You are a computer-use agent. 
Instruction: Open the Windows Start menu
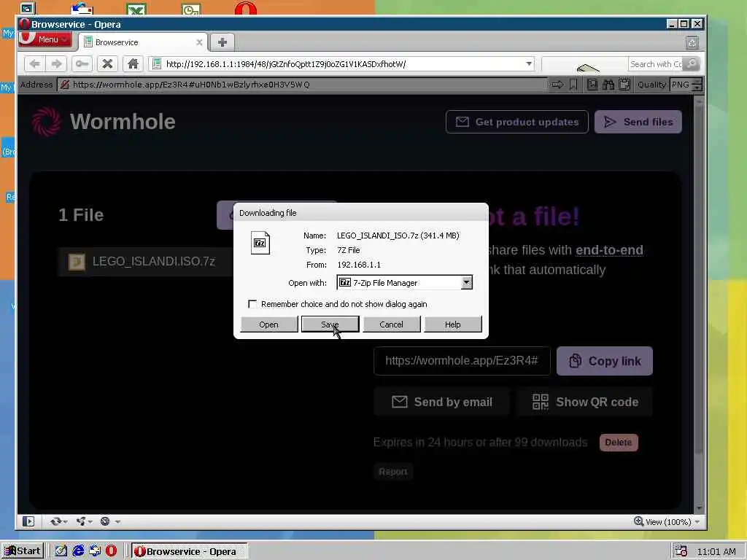click(x=23, y=551)
